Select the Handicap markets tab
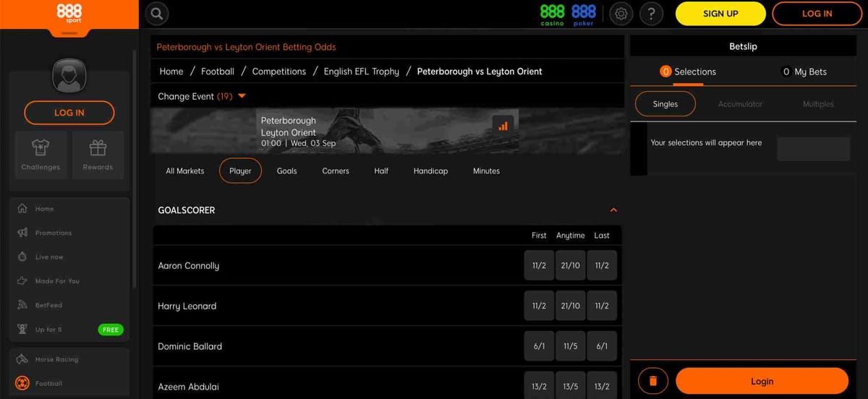Image resolution: width=868 pixels, height=399 pixels. (x=430, y=171)
